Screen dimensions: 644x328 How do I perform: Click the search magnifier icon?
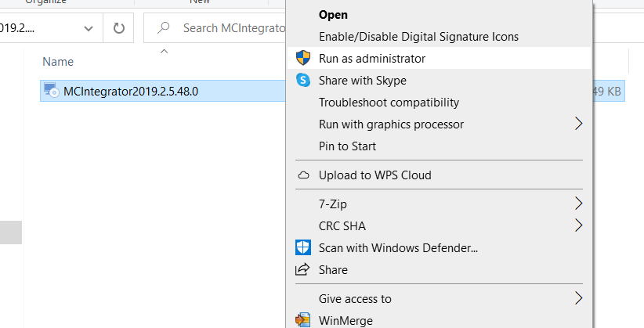(164, 28)
